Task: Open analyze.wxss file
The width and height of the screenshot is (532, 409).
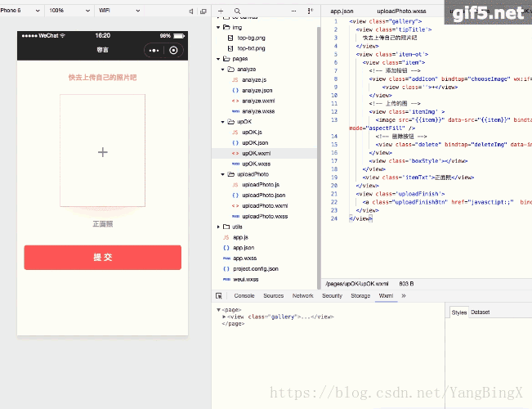Action: (258, 111)
